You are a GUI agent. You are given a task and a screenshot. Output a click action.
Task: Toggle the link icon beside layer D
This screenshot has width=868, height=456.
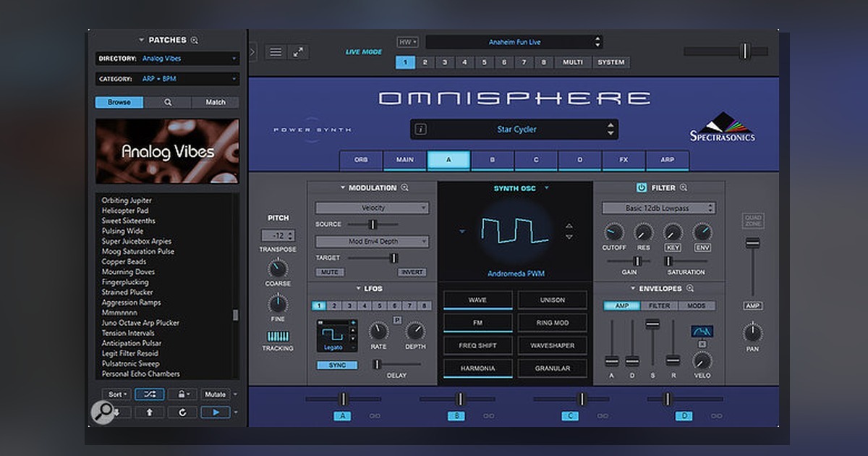pyautogui.click(x=716, y=416)
